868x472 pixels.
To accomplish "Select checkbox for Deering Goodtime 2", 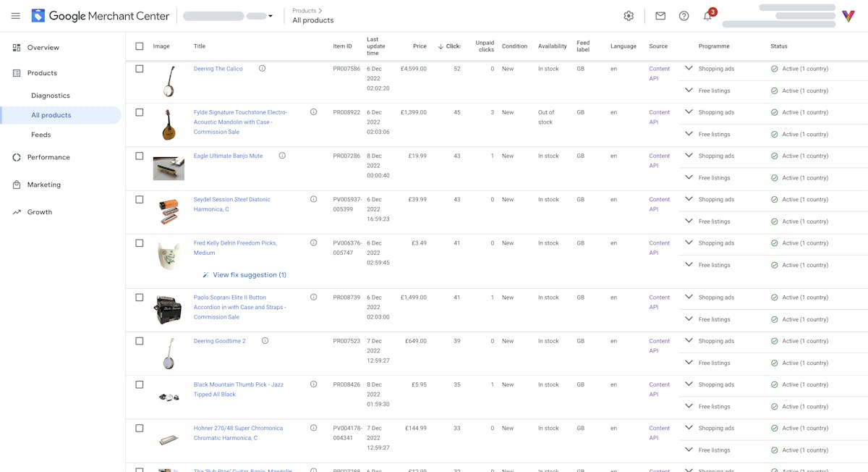I will (140, 340).
